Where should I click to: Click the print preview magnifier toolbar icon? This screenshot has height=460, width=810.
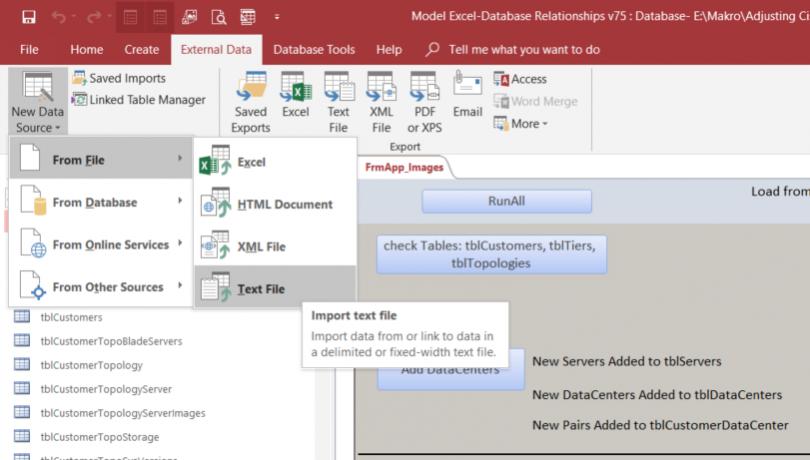click(x=219, y=17)
